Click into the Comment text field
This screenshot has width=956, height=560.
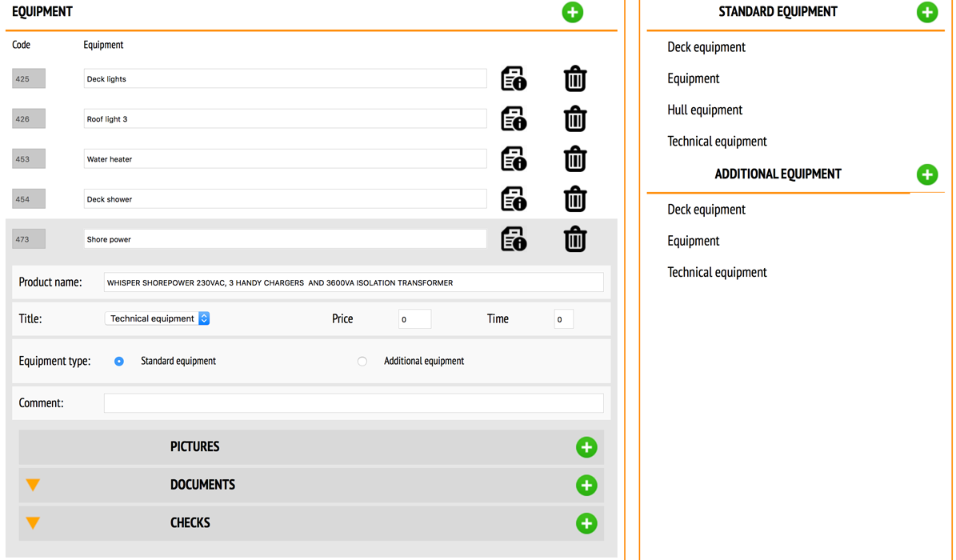click(354, 403)
